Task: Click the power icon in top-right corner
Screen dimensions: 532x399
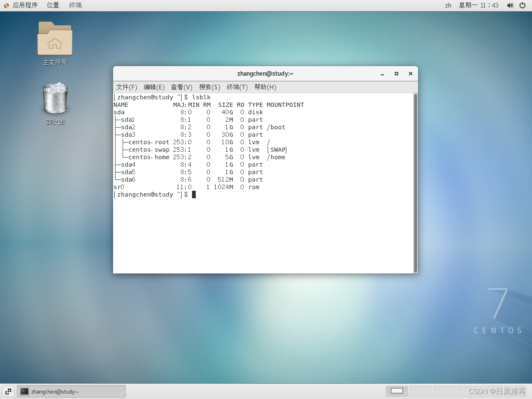Action: (x=522, y=5)
